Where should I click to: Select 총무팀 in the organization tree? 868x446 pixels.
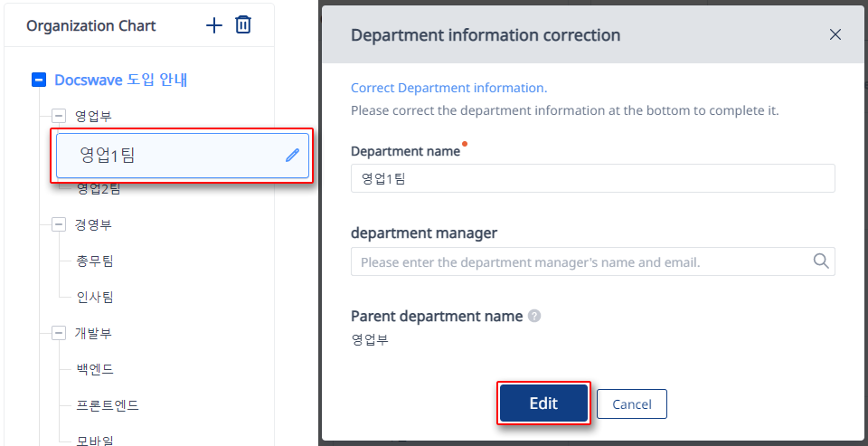[x=95, y=261]
